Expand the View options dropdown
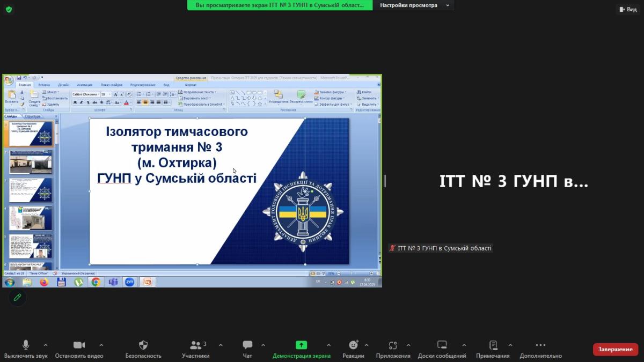This screenshot has width=644, height=362. tap(414, 5)
